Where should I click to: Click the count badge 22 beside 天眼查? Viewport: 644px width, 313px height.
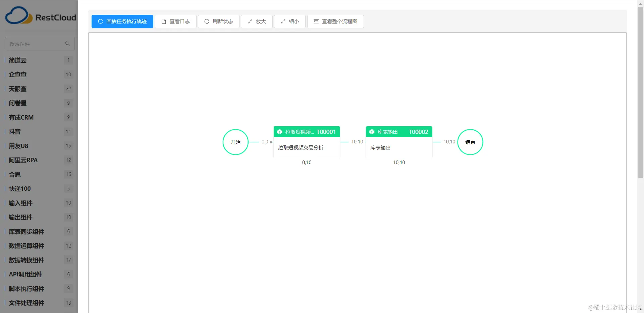pos(68,89)
